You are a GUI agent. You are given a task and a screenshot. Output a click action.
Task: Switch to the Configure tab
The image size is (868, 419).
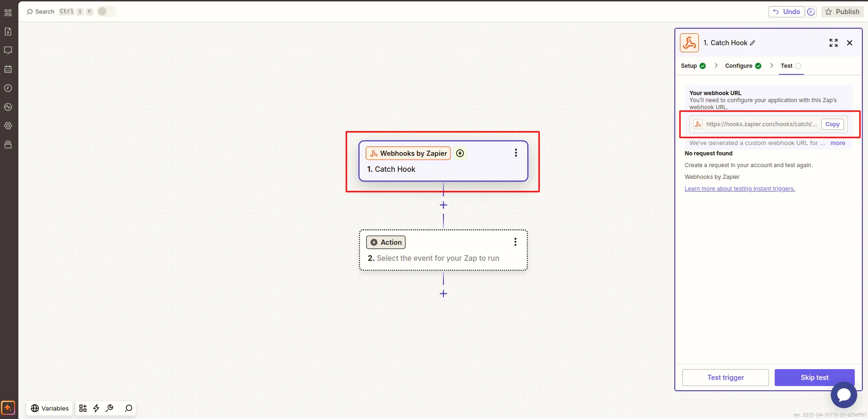pos(743,66)
